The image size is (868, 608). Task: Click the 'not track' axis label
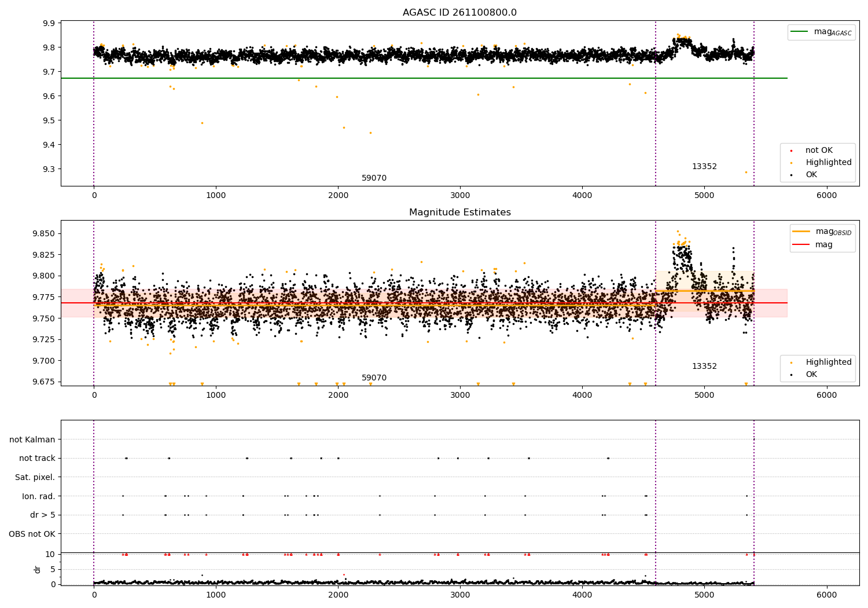pyautogui.click(x=37, y=459)
